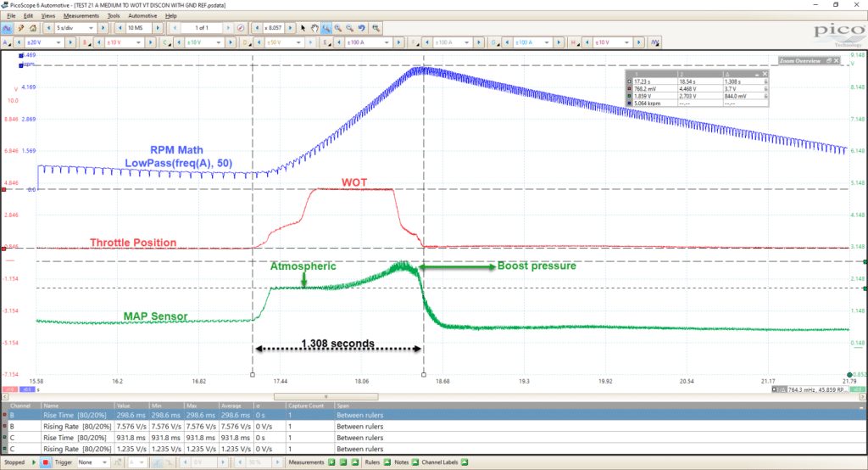The image size is (868, 470).
Task: Open Channel B options button
Action: [86, 42]
